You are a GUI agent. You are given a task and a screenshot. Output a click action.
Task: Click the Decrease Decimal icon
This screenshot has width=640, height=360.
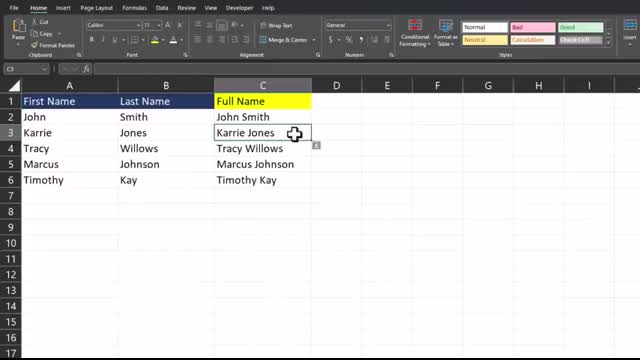tap(387, 40)
